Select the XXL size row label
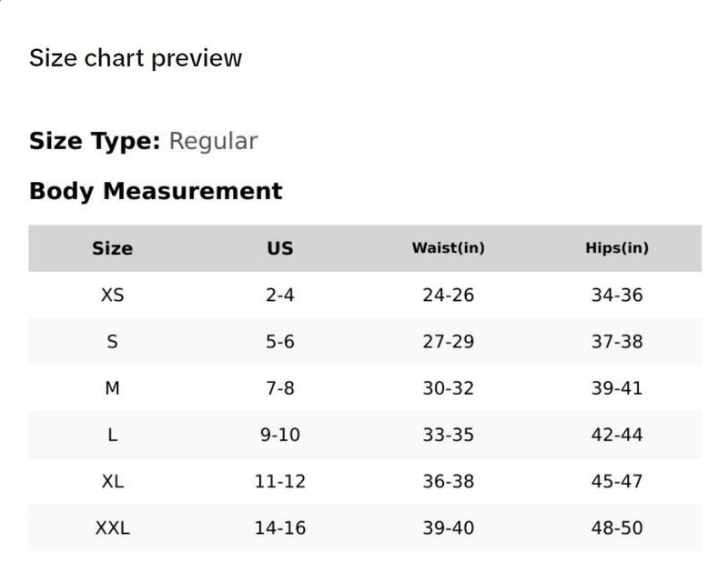Image resolution: width=728 pixels, height=572 pixels. coord(112,528)
